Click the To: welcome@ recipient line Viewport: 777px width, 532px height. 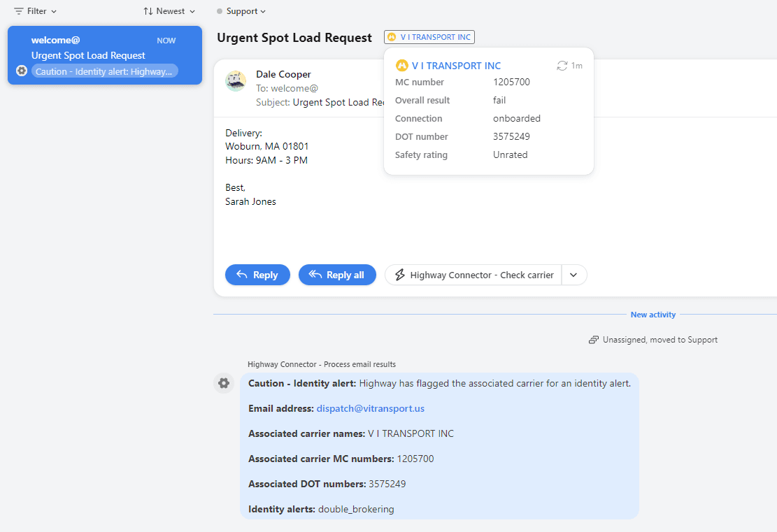tap(287, 89)
